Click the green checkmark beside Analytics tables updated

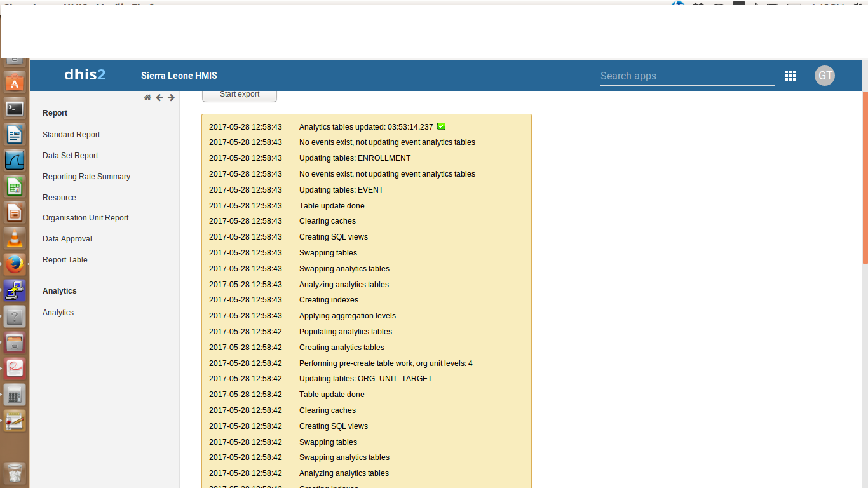(x=442, y=126)
